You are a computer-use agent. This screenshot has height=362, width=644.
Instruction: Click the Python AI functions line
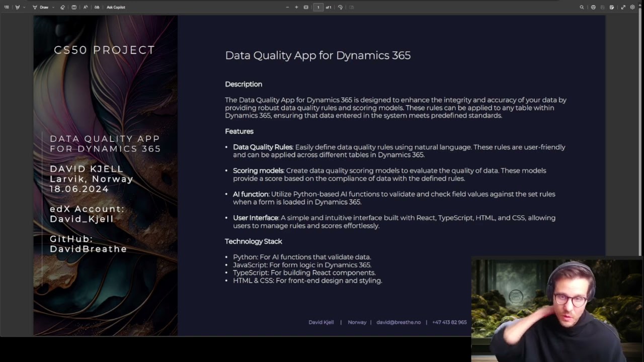coord(302,257)
